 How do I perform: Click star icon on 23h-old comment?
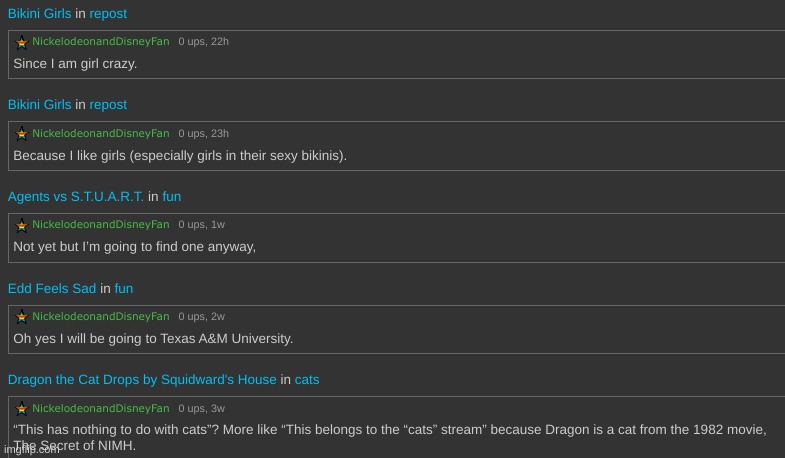tap(22, 134)
